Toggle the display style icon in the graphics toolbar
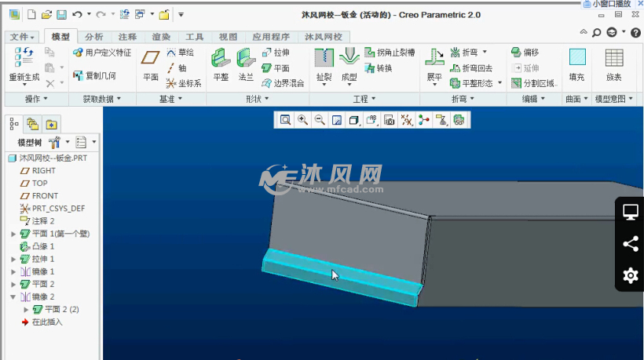 (354, 120)
